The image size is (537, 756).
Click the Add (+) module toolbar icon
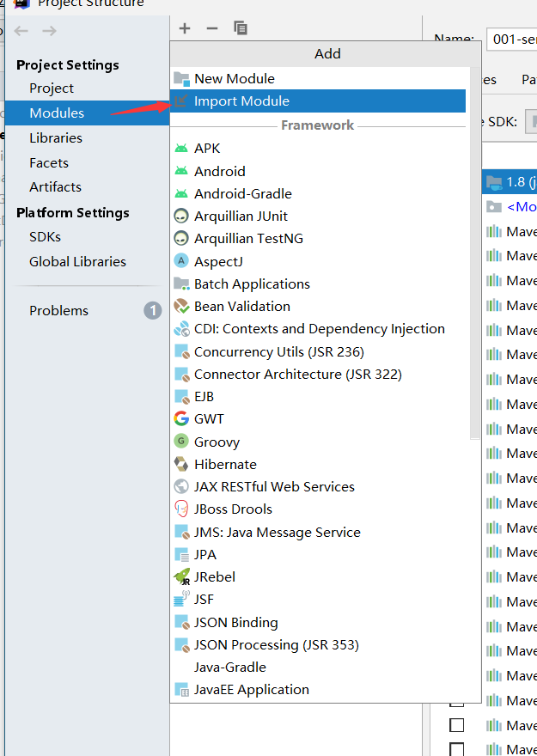(185, 28)
